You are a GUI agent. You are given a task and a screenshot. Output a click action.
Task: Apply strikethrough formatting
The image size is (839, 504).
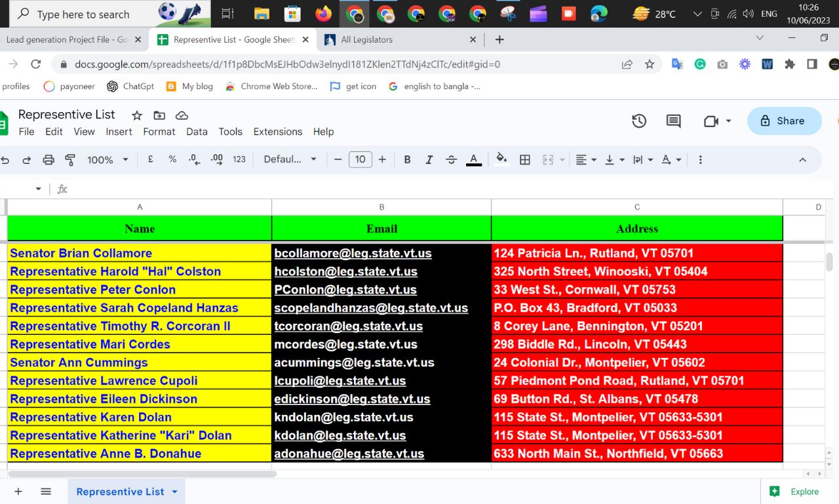[x=450, y=159]
